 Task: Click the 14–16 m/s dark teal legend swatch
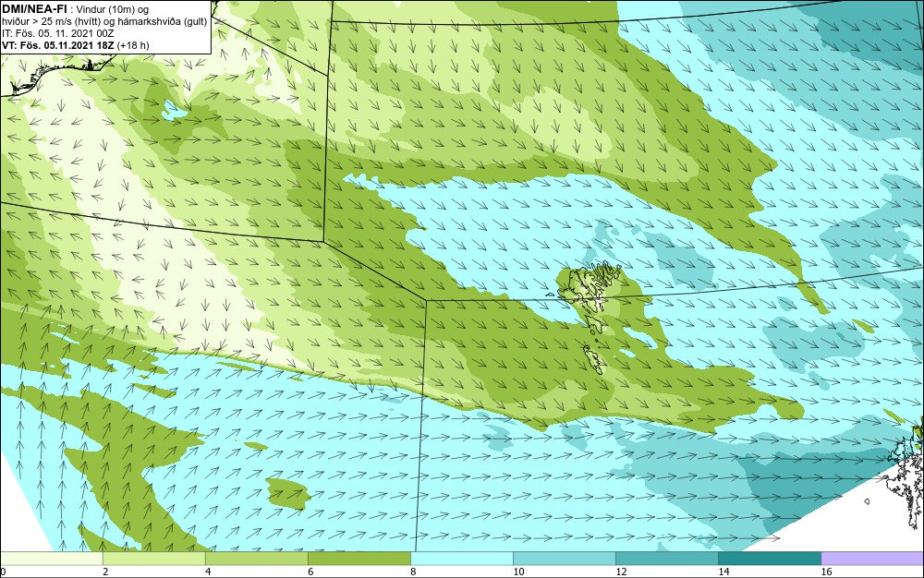coord(769,559)
